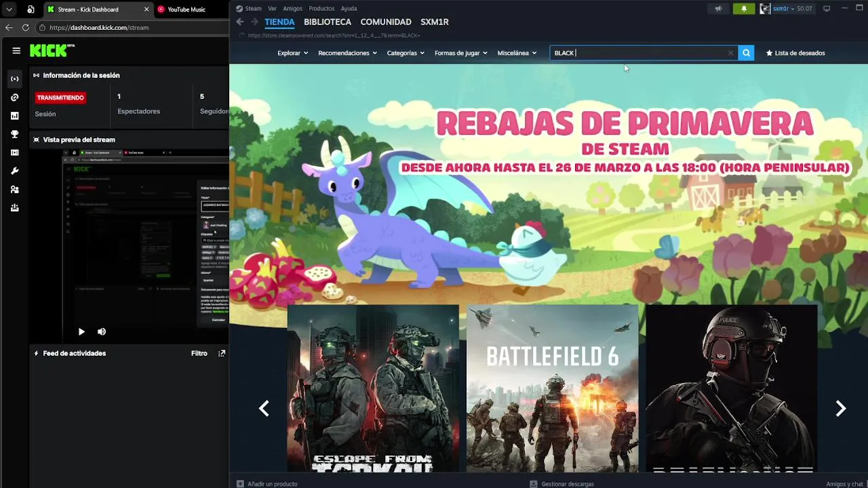
Task: Reload the Kick dashboard page
Action: [26, 28]
